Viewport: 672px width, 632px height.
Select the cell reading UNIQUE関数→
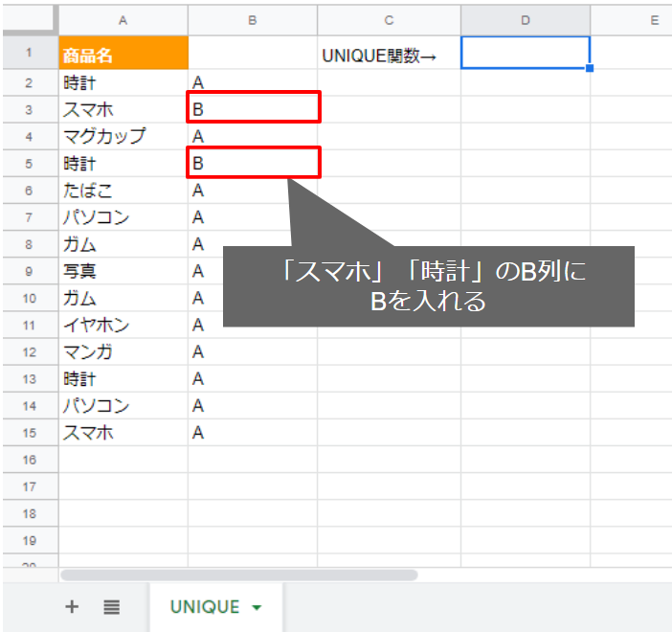[x=389, y=53]
